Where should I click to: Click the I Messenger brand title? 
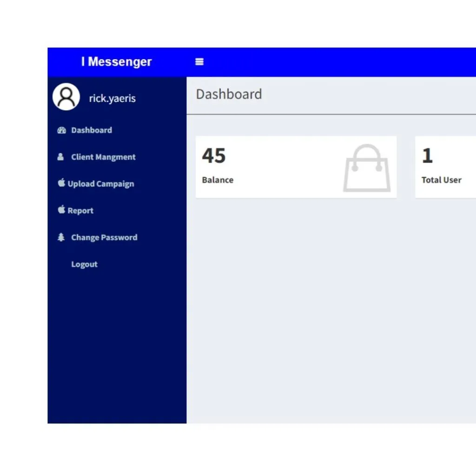point(117,62)
